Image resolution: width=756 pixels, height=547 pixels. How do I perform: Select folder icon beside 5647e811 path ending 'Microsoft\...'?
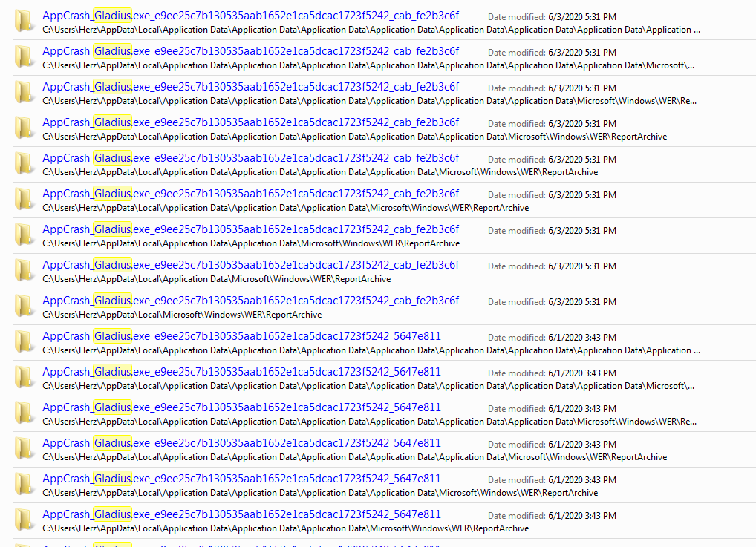(x=24, y=378)
